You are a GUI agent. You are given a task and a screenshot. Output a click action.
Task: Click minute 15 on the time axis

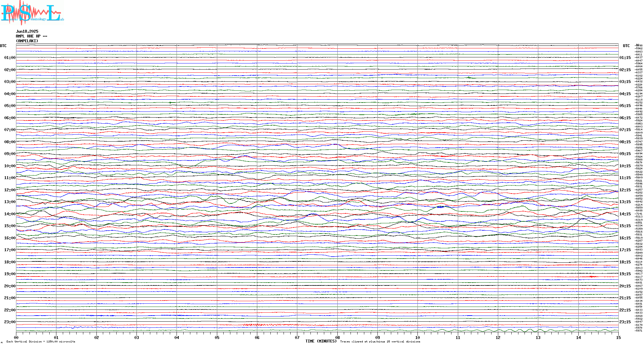coord(618,337)
